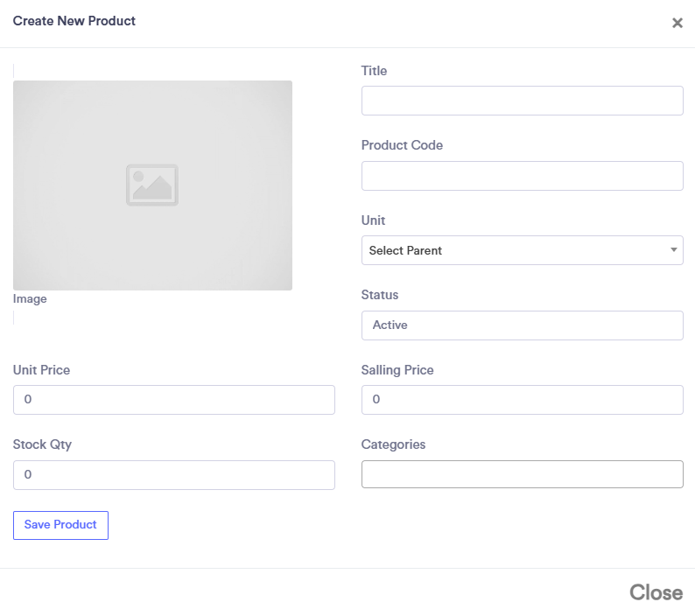Click the Close button in the footer
This screenshot has width=695, height=616.
click(x=656, y=592)
